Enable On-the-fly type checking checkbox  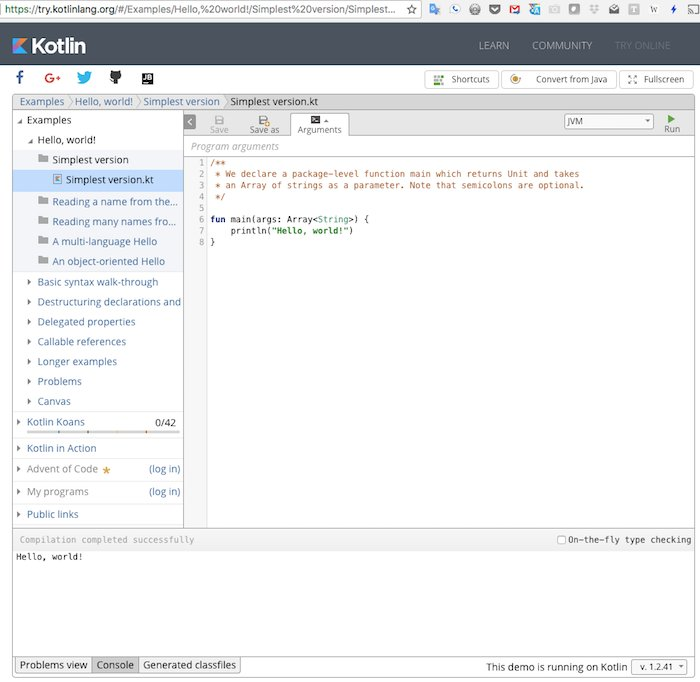561,540
